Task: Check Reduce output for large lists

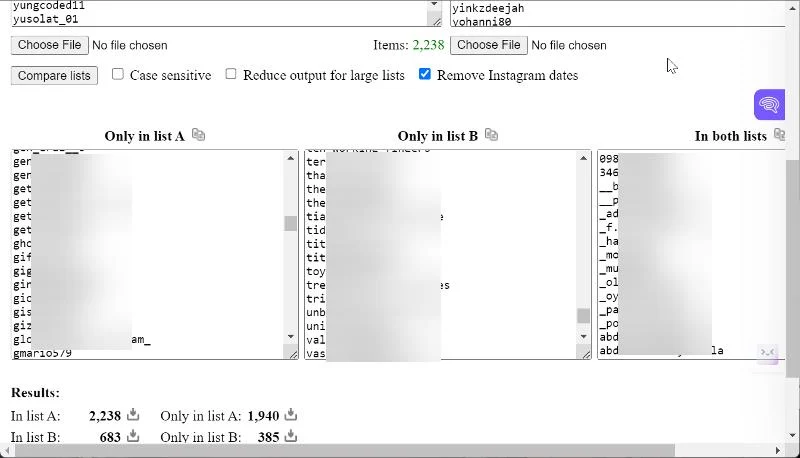Action: [x=231, y=74]
